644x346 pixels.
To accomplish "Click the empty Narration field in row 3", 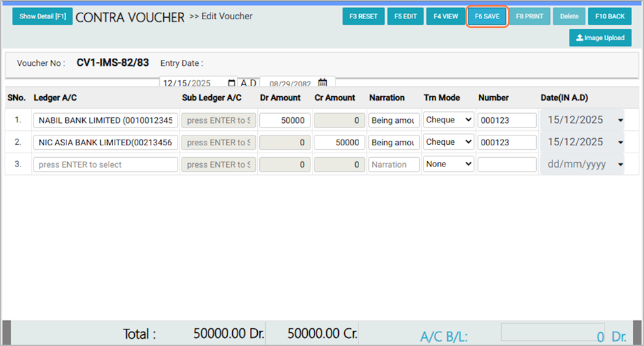I will click(x=394, y=164).
